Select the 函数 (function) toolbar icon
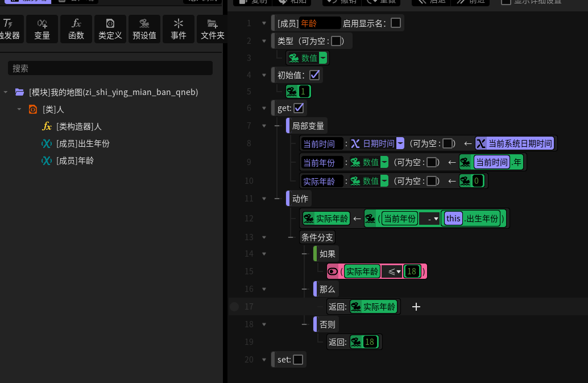This screenshot has width=588, height=383. pos(76,29)
